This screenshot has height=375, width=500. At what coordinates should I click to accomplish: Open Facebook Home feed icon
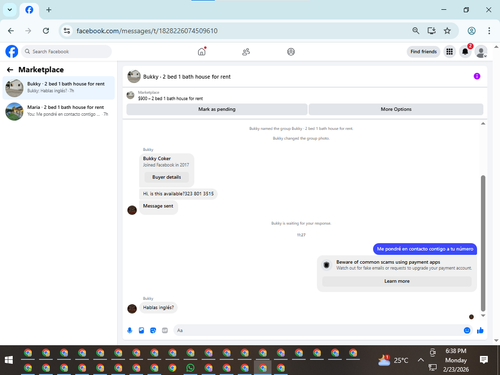tap(202, 52)
